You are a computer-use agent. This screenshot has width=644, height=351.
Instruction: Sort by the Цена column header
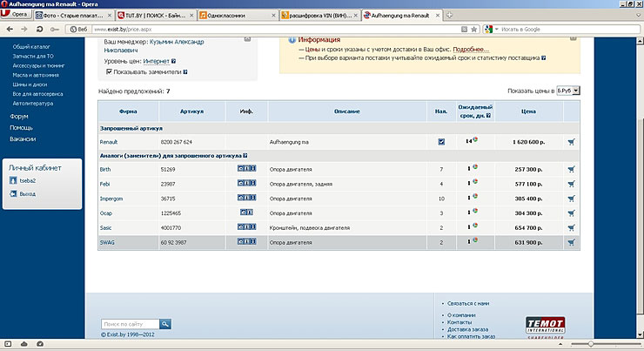coord(528,111)
